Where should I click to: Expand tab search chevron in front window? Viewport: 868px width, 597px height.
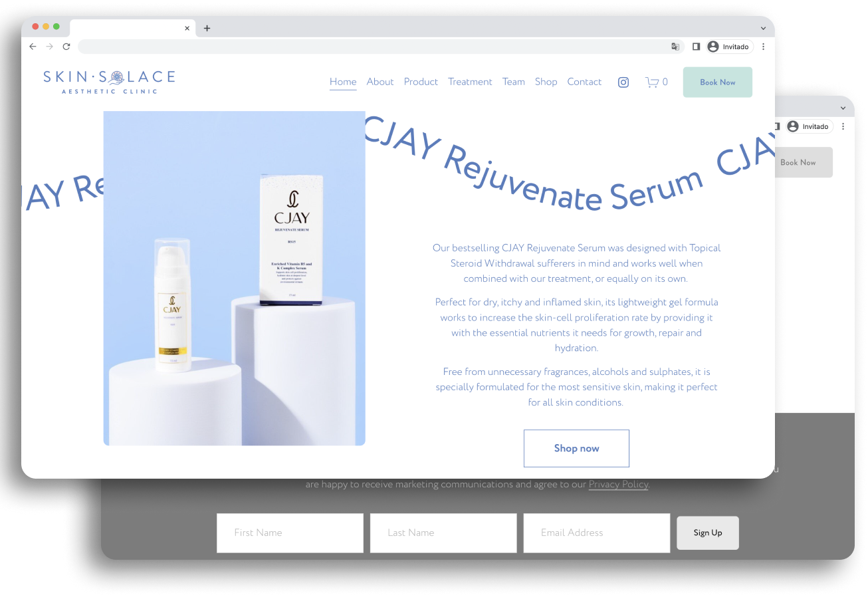(763, 28)
